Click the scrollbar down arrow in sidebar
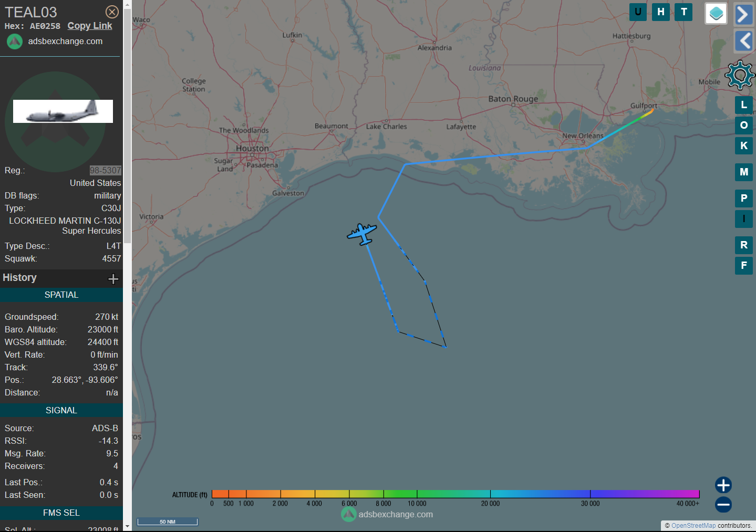Viewport: 756px width, 532px height. coord(127,526)
